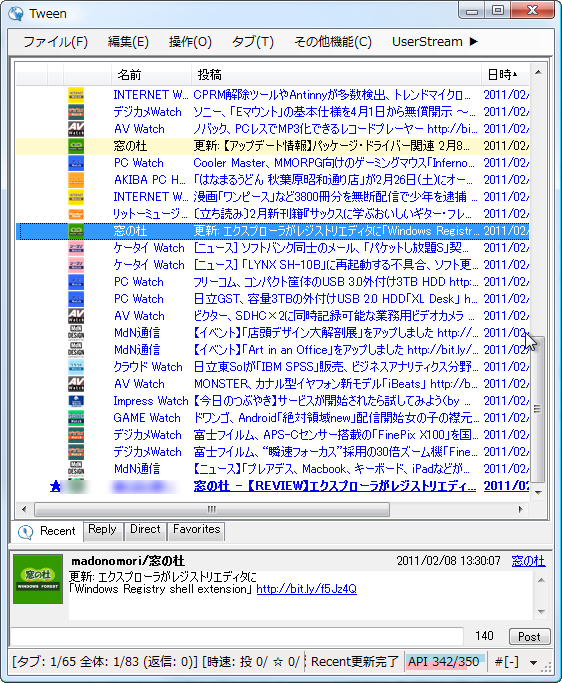Open the 編集(E) menu
Image resolution: width=562 pixels, height=683 pixels.
pyautogui.click(x=128, y=42)
